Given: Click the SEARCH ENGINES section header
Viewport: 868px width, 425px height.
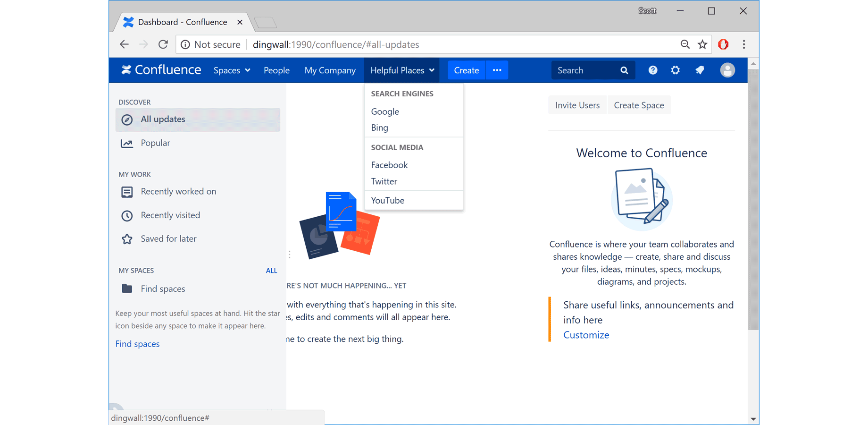Looking at the screenshot, I should point(402,93).
